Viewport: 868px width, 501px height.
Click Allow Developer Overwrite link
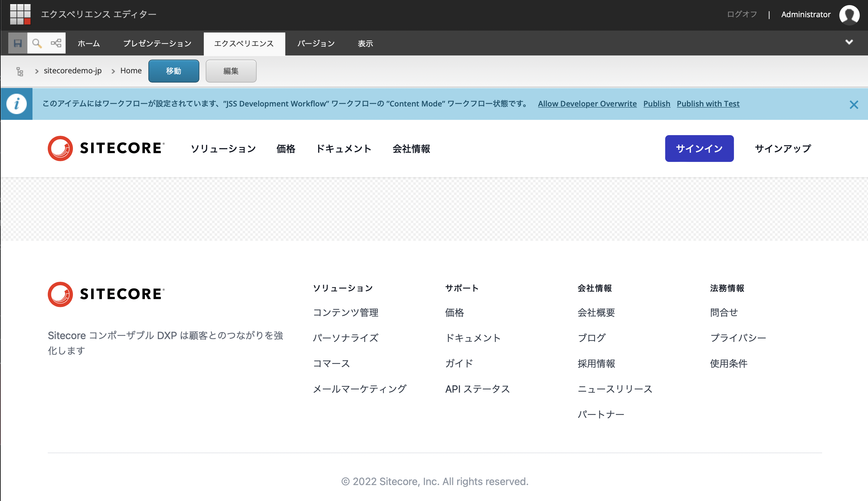[x=587, y=104]
